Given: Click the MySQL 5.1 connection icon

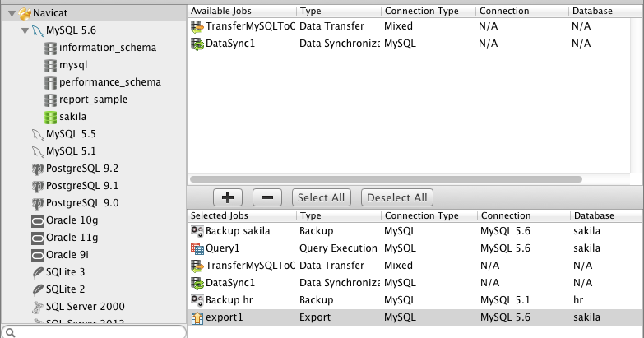Looking at the screenshot, I should point(38,151).
